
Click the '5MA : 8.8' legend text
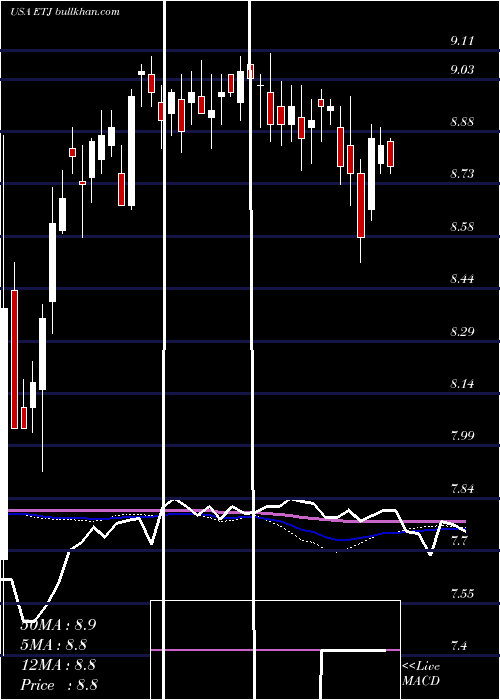coord(54,645)
